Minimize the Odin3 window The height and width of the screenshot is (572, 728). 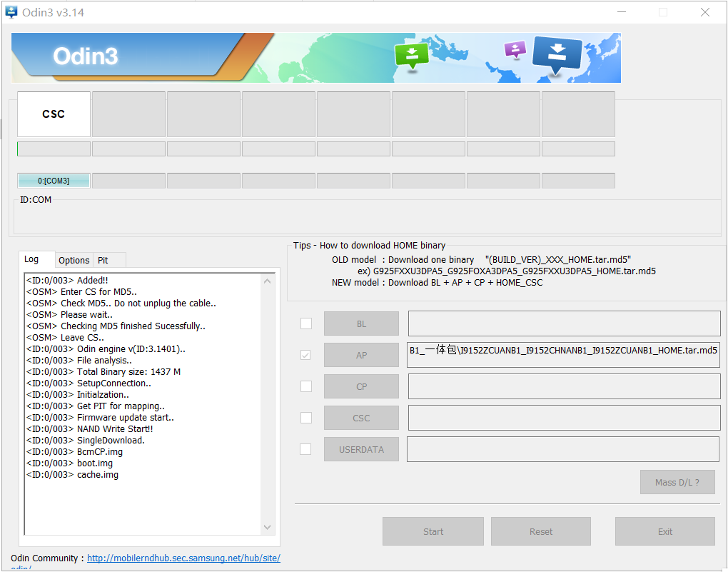coord(622,13)
